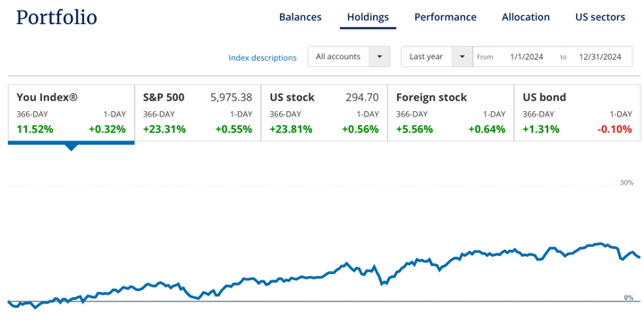Select the S&P 500 index card
Image resolution: width=644 pixels, height=326 pixels.
point(198,113)
